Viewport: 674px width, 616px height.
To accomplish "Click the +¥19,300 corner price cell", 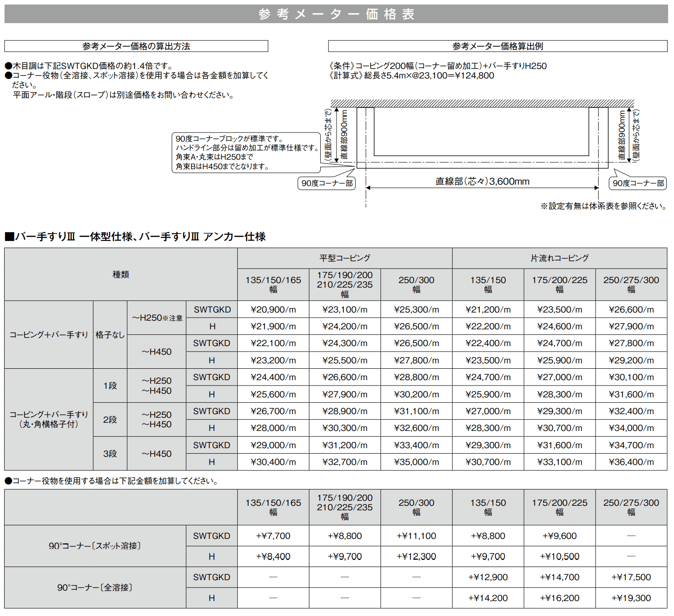I will click(x=631, y=598).
